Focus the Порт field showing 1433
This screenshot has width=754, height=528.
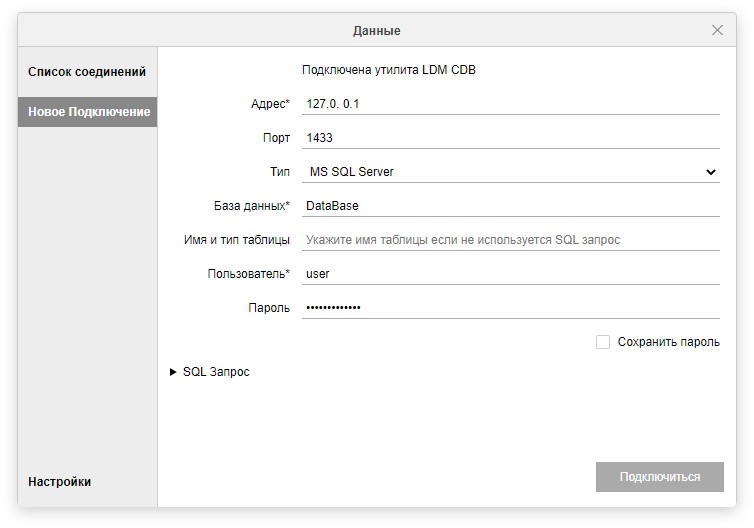click(x=510, y=138)
